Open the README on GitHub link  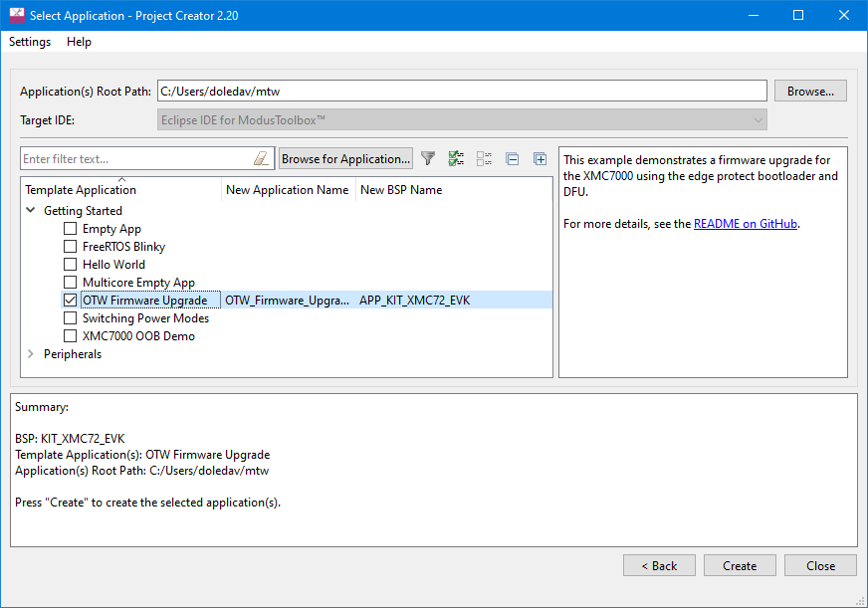pos(746,223)
